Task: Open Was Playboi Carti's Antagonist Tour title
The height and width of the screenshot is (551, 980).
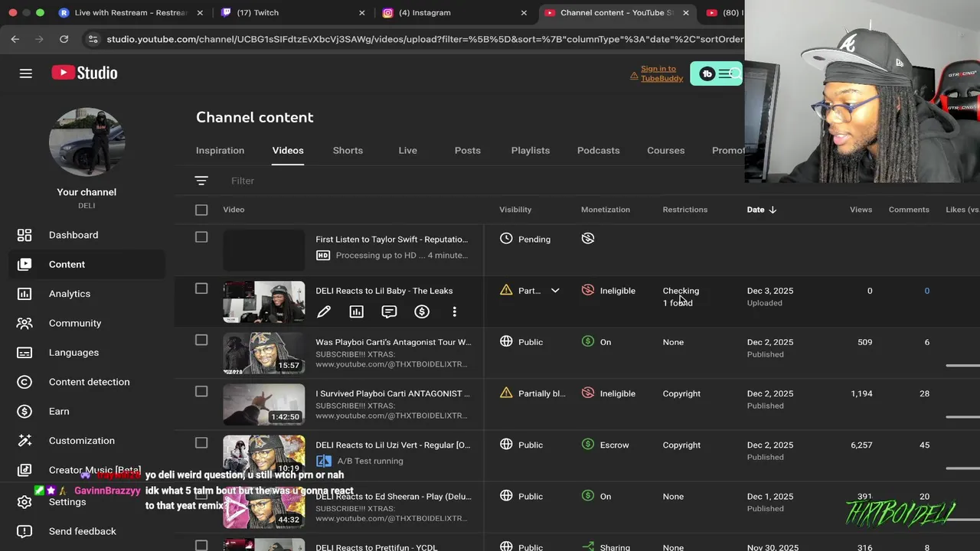Action: pyautogui.click(x=394, y=342)
